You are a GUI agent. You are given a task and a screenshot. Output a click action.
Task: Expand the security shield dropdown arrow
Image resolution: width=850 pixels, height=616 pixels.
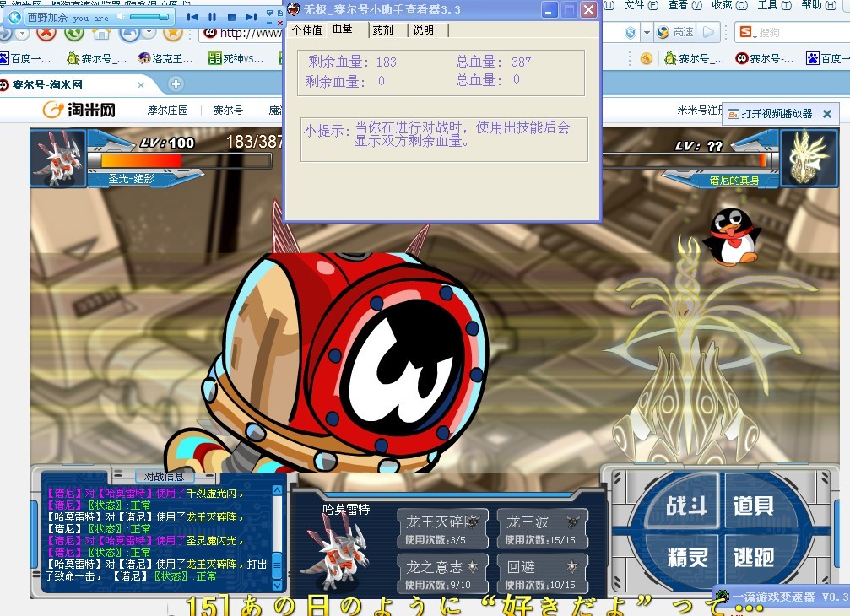click(647, 33)
